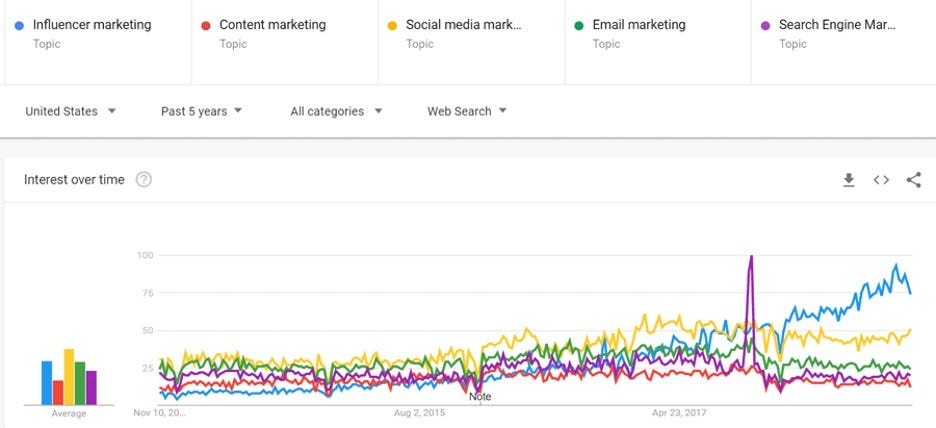Open the All categories dropdown
The height and width of the screenshot is (428, 936).
pyautogui.click(x=336, y=111)
